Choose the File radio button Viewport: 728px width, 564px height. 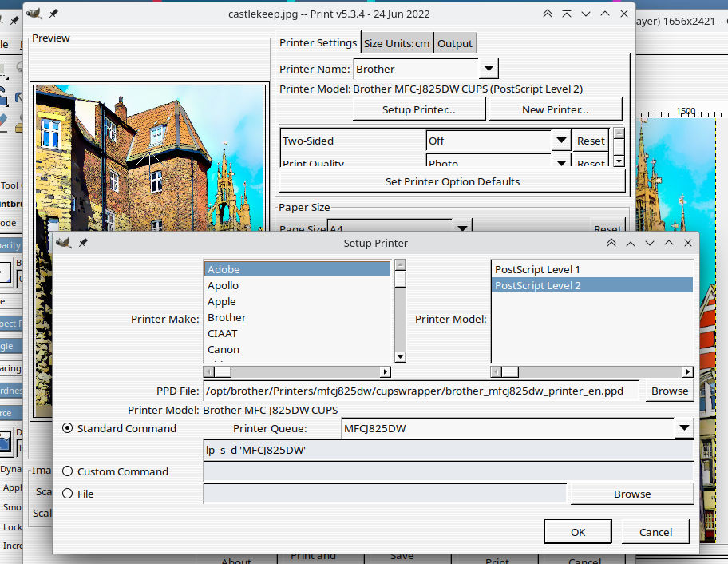68,494
